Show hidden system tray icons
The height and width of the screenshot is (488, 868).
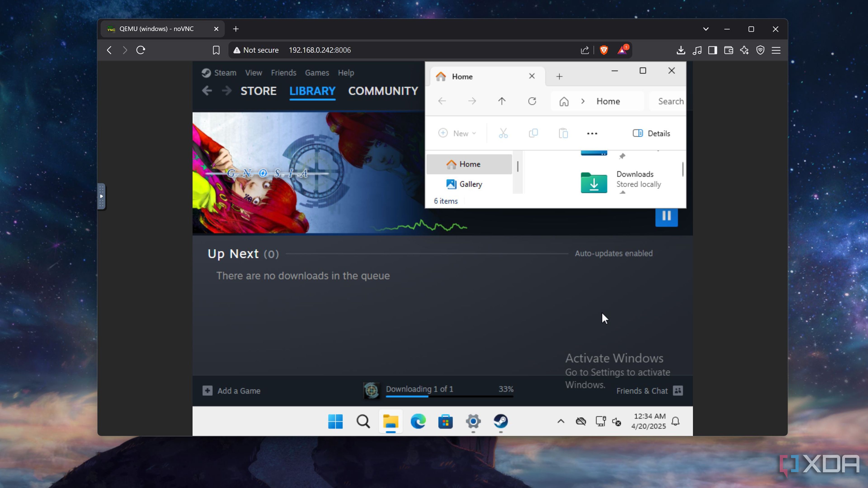pos(561,421)
